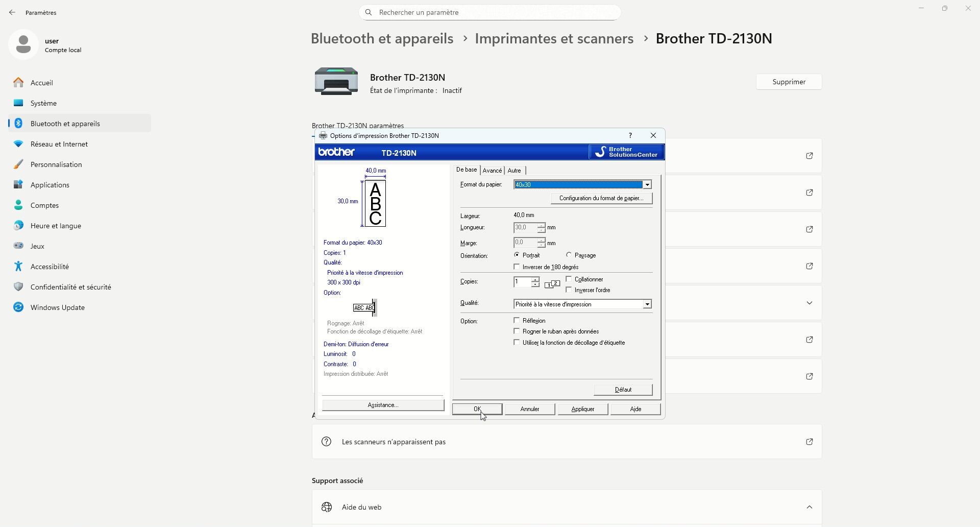The width and height of the screenshot is (980, 527).
Task: Click the user account avatar
Action: (23, 44)
